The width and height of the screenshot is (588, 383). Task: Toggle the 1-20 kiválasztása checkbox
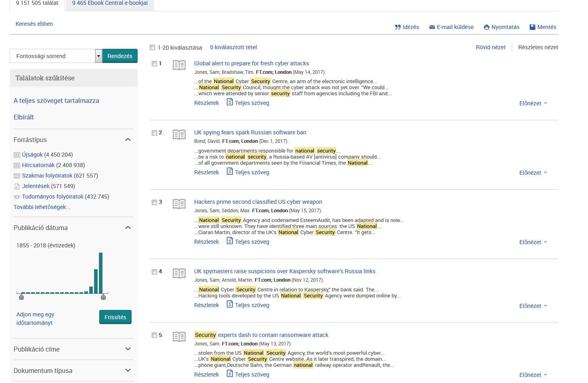click(x=152, y=47)
